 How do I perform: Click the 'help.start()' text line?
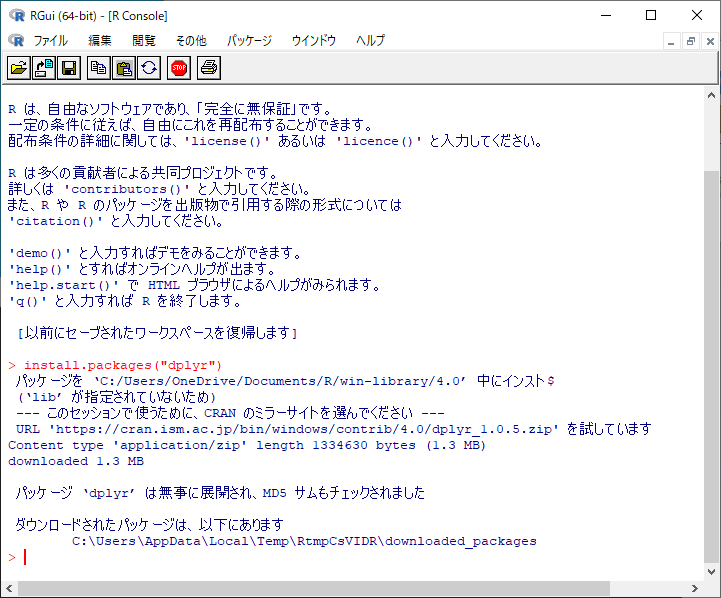tap(195, 285)
